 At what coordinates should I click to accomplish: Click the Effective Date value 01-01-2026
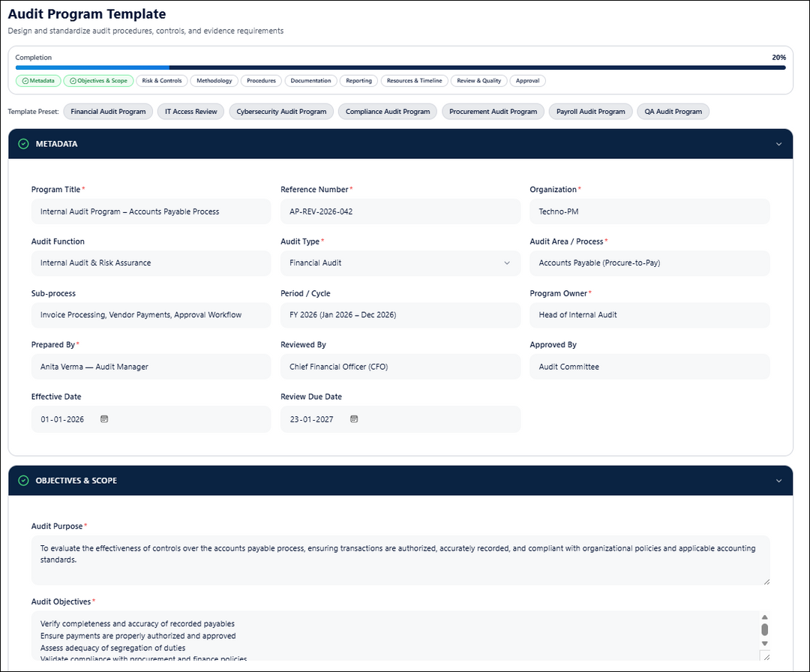point(62,419)
